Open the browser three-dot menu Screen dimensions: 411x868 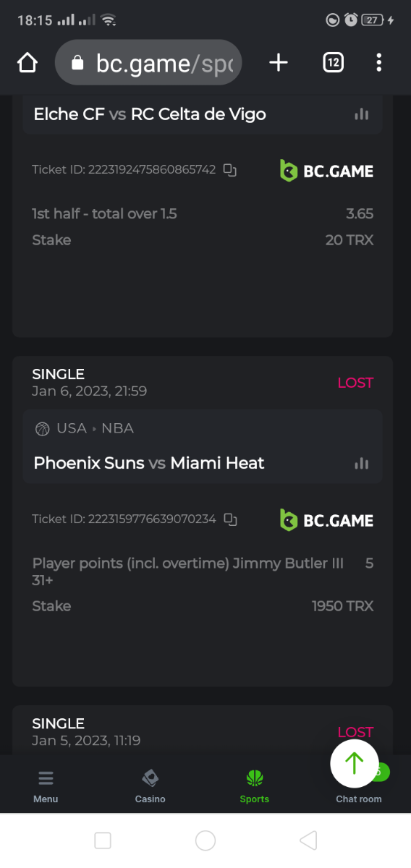[379, 63]
